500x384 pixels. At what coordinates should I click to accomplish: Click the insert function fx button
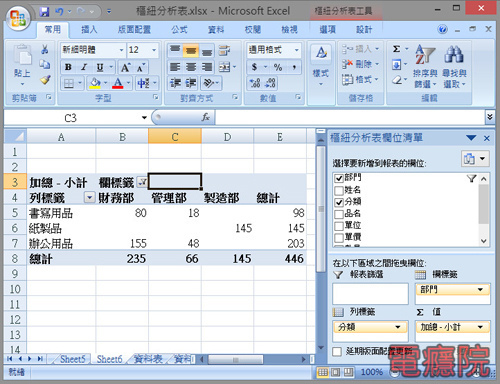(205, 117)
